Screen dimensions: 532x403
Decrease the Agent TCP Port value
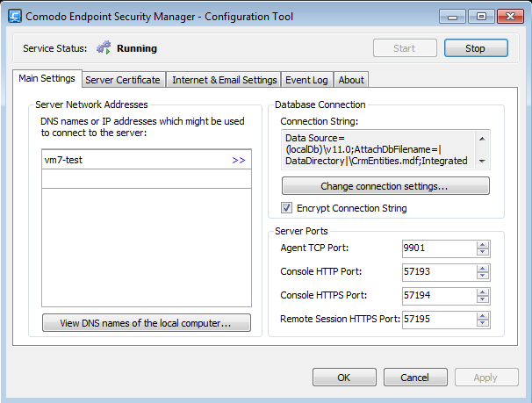[x=483, y=252]
